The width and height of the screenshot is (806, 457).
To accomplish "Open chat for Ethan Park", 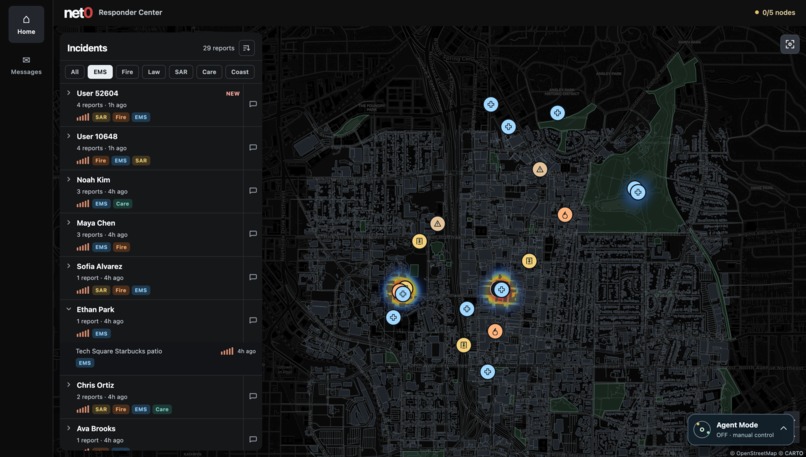I will 253,320.
